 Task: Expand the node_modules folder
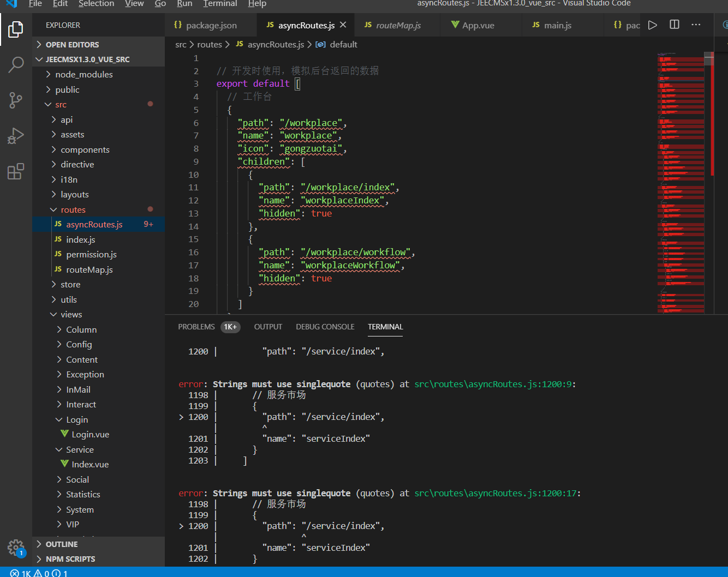click(x=83, y=75)
